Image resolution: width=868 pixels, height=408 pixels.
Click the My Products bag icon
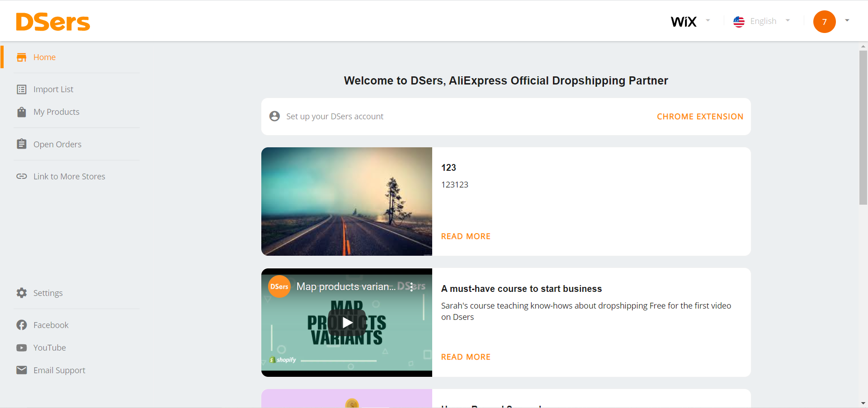[x=21, y=112]
